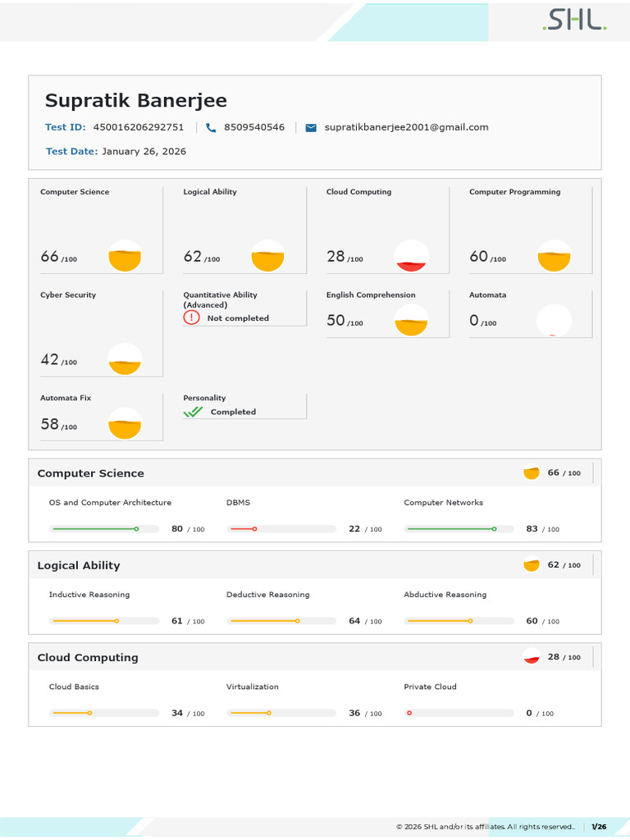Click the red Not completed warning icon
The width and height of the screenshot is (630, 840).
click(x=191, y=317)
